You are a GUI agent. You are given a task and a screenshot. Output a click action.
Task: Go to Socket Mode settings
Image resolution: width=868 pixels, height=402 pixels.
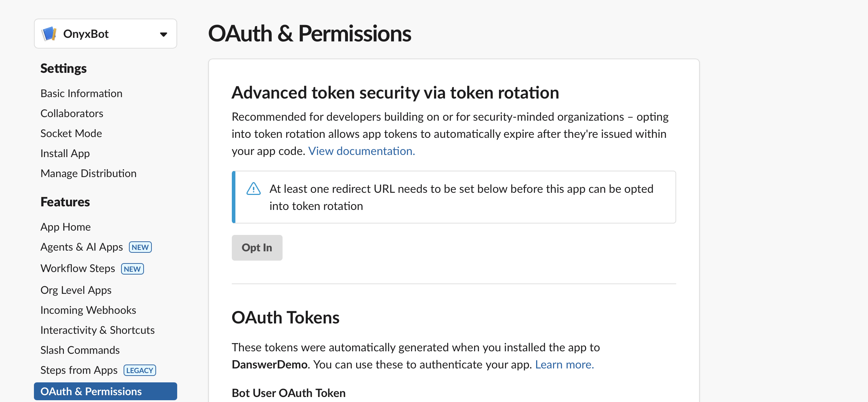point(71,133)
